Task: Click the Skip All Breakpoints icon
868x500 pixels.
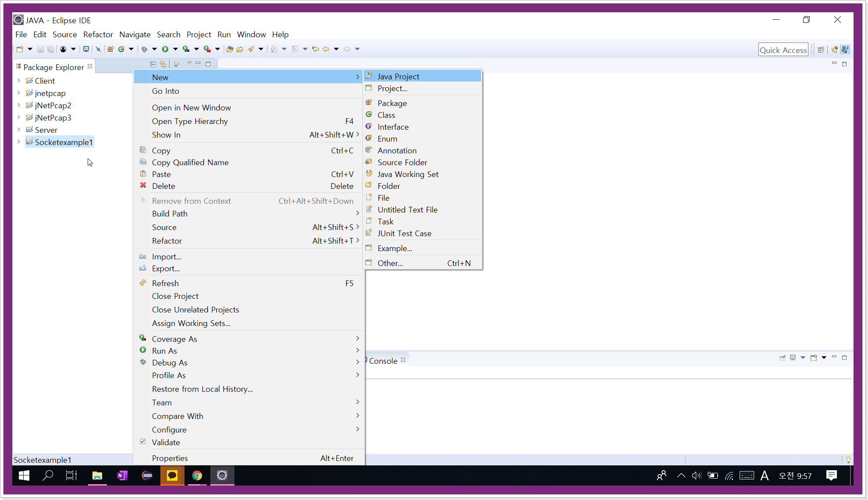Action: pyautogui.click(x=98, y=49)
